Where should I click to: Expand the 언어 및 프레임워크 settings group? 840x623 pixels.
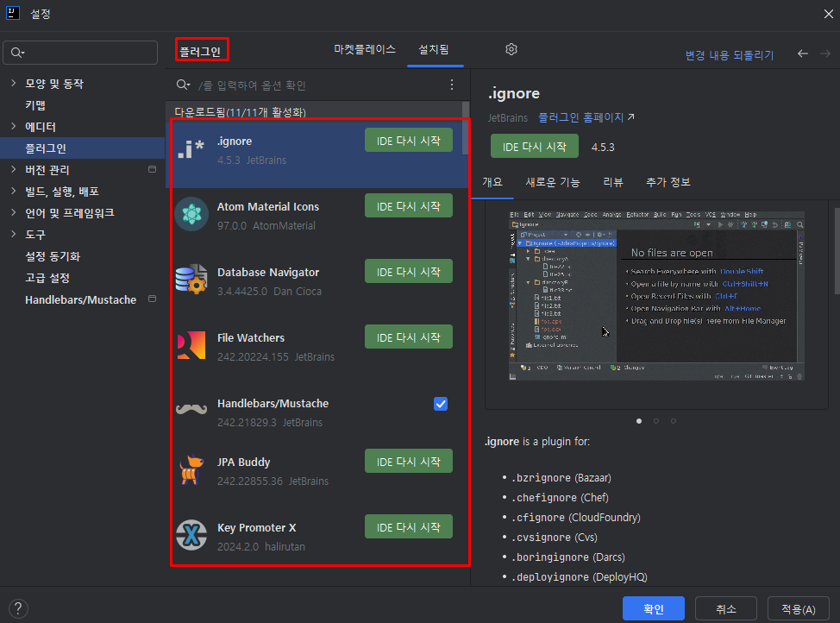coord(14,212)
